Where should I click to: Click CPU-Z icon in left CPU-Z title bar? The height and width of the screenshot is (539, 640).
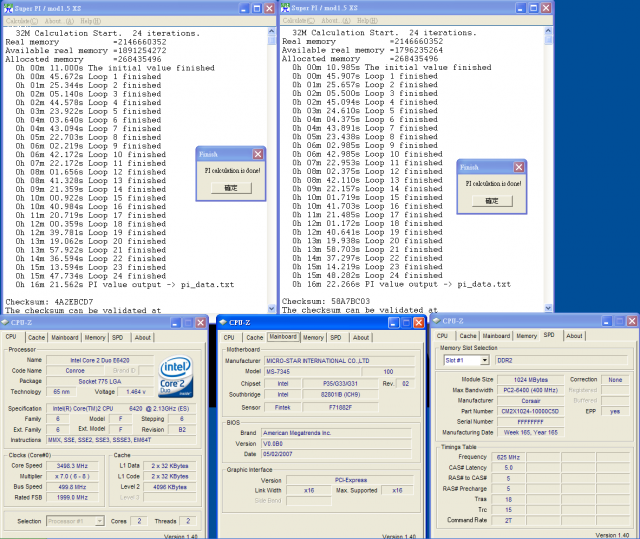point(5,323)
